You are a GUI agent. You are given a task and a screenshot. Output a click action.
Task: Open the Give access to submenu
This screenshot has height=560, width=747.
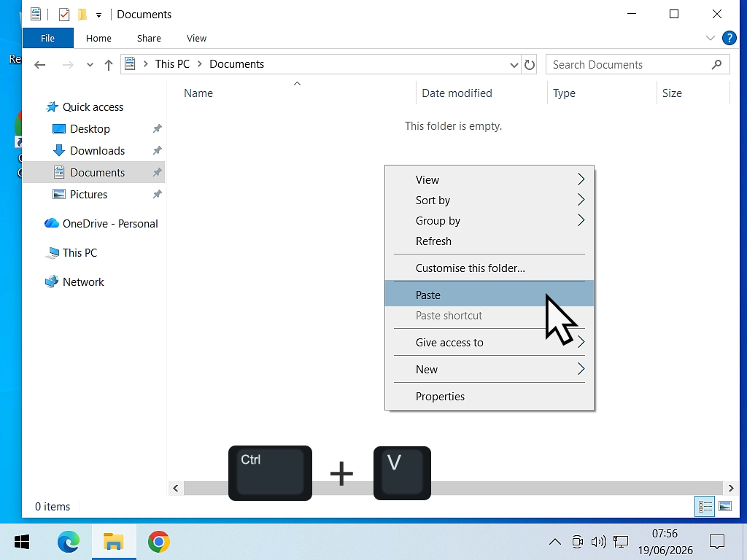tap(489, 343)
